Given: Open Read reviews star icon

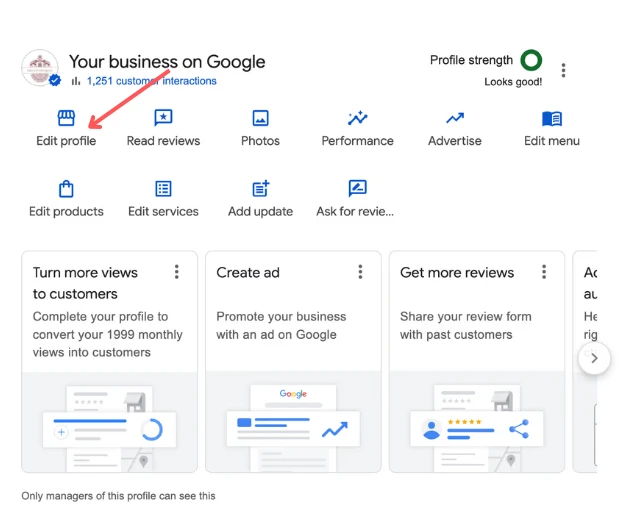Looking at the screenshot, I should pyautogui.click(x=163, y=118).
